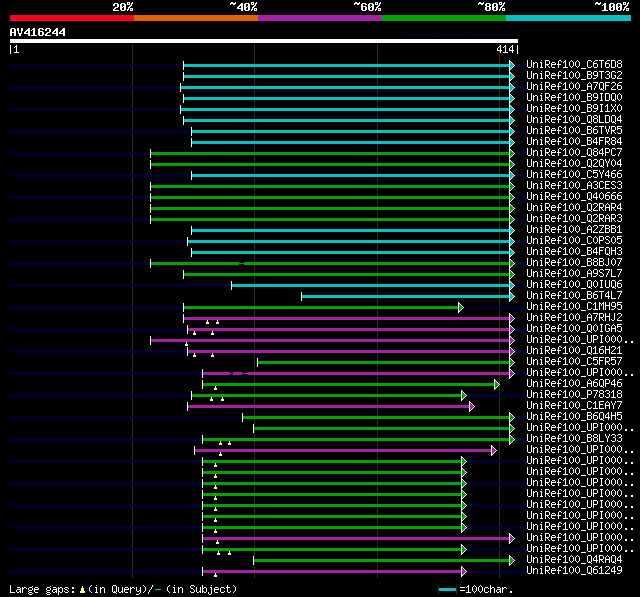Click the cyan ~100% legend segment
This screenshot has width=640, height=597.
568,18
